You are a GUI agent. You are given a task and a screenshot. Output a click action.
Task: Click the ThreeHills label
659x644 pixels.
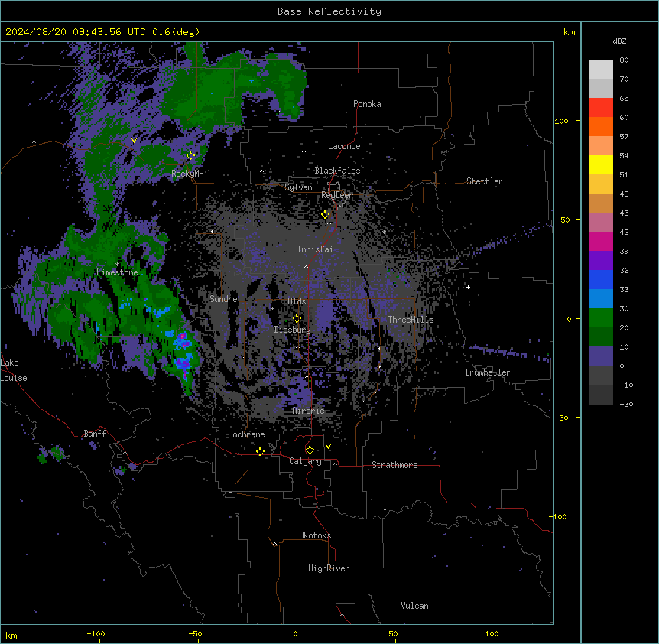pyautogui.click(x=411, y=320)
